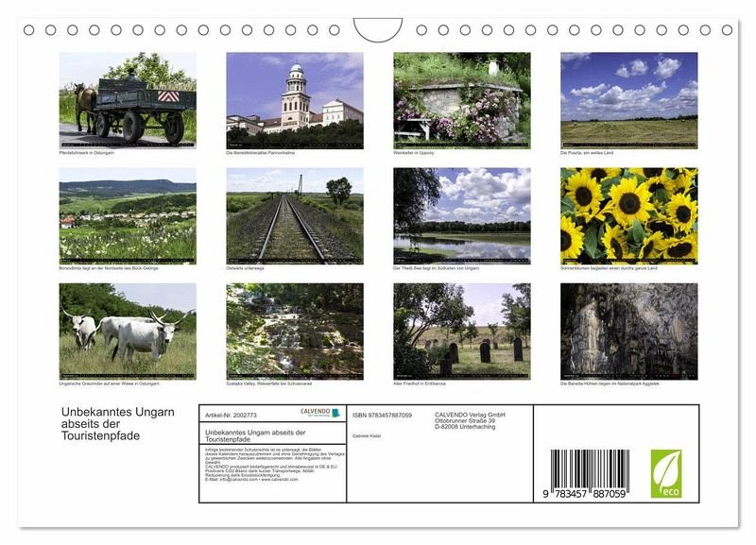Image resolution: width=756 pixels, height=545 pixels.
Task: Click caption 'Sonnenblumen begleiten einen durchs ganze Land'
Action: click(x=609, y=268)
